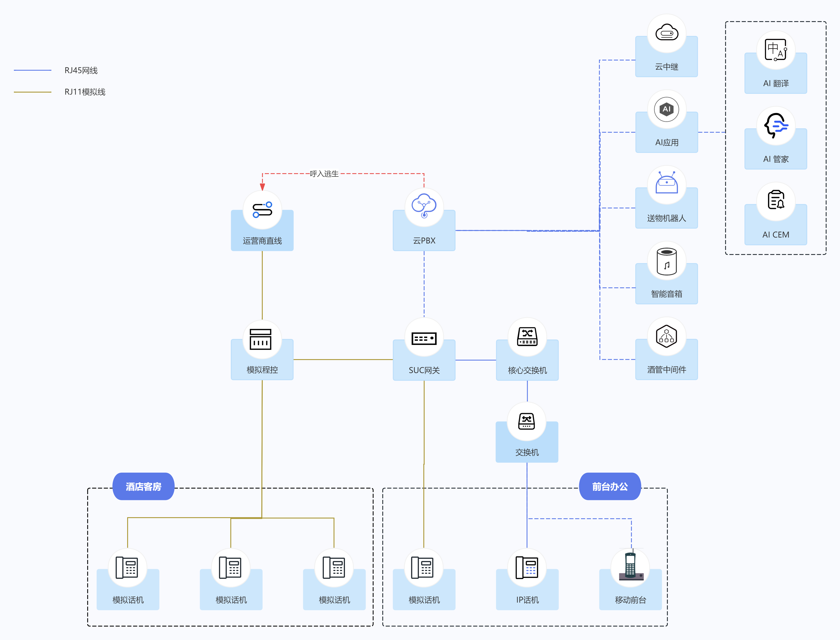Click the 核心交换机 core switch icon
This screenshot has height=640, width=840.
(x=527, y=336)
